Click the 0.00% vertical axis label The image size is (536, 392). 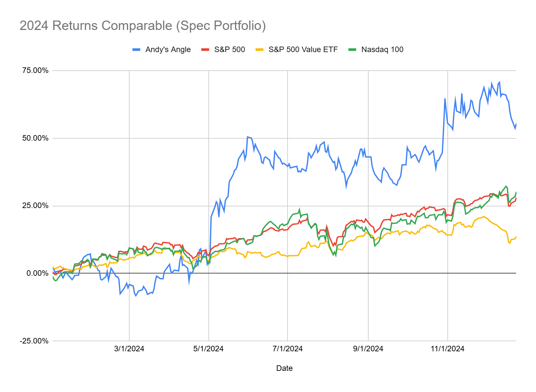(x=37, y=273)
